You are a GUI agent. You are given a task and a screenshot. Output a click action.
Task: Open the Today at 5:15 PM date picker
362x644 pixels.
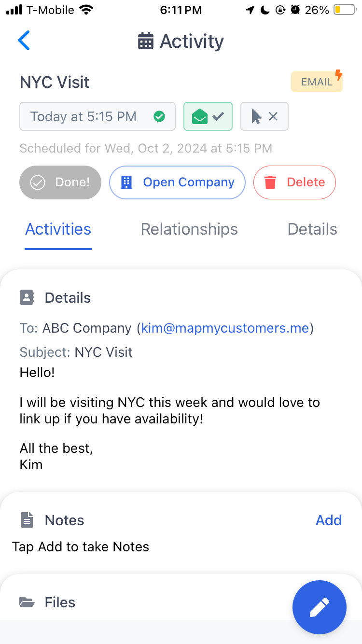pos(97,116)
